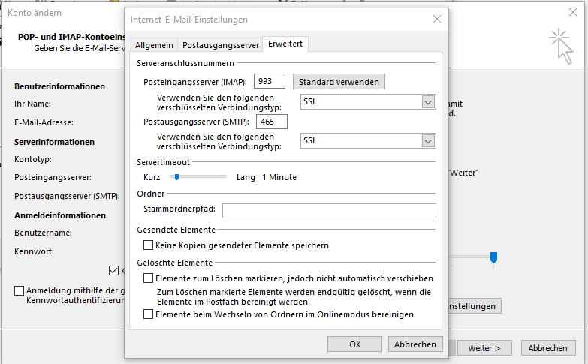This screenshot has width=588, height=364.
Task: Click the Postausgangsserver (SMTP) port field
Action: tap(272, 121)
